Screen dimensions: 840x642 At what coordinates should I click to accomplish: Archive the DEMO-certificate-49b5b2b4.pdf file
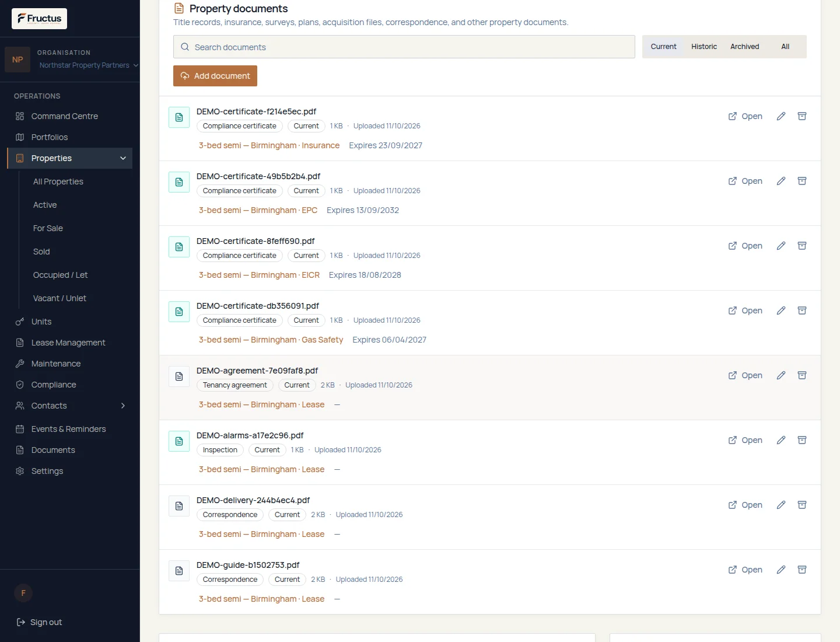pyautogui.click(x=802, y=181)
